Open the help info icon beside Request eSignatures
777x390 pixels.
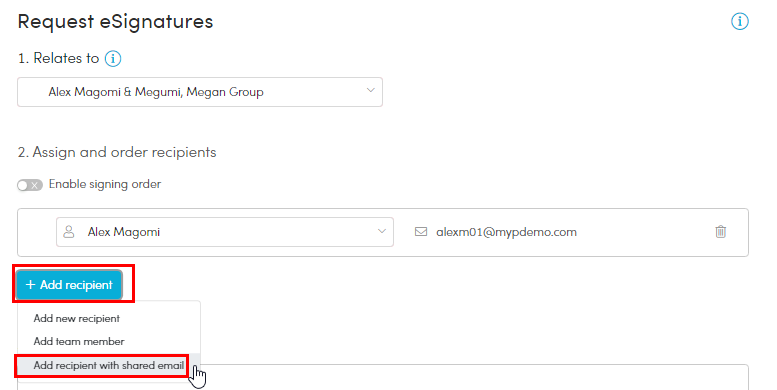[x=739, y=21]
